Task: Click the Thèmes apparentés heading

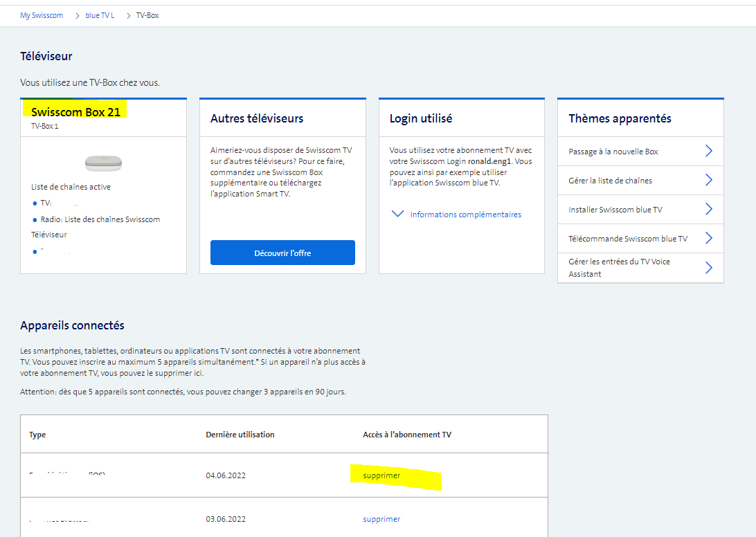Action: point(620,118)
